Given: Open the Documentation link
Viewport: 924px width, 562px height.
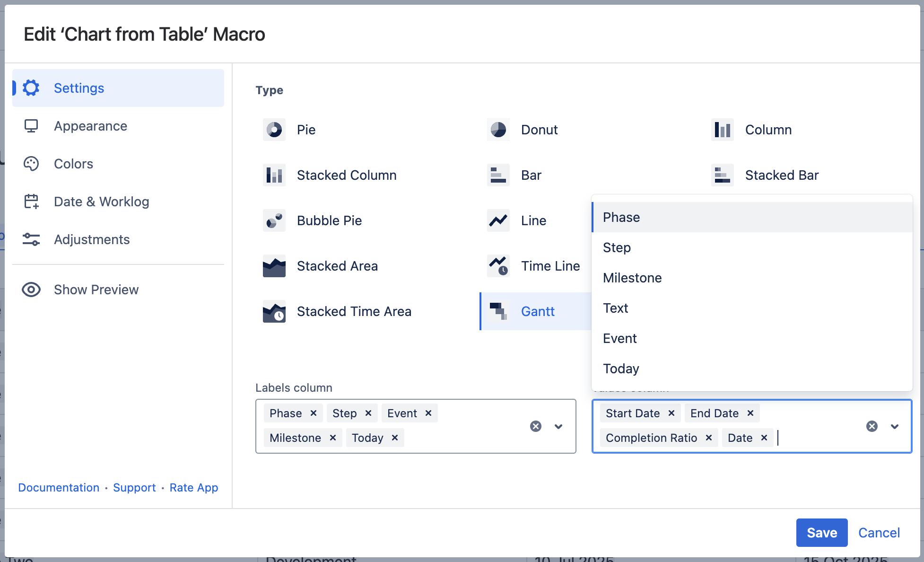Looking at the screenshot, I should [x=59, y=487].
